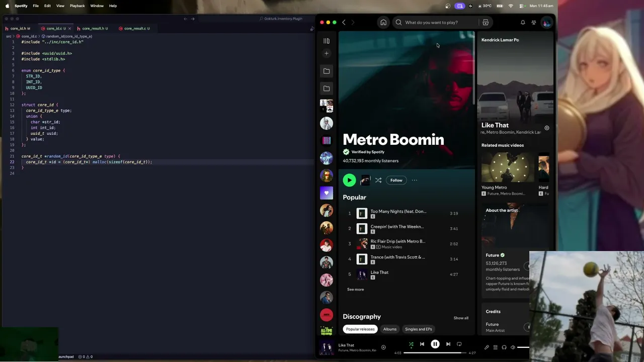
Task: Expand popular tracks with See more
Action: (x=355, y=290)
